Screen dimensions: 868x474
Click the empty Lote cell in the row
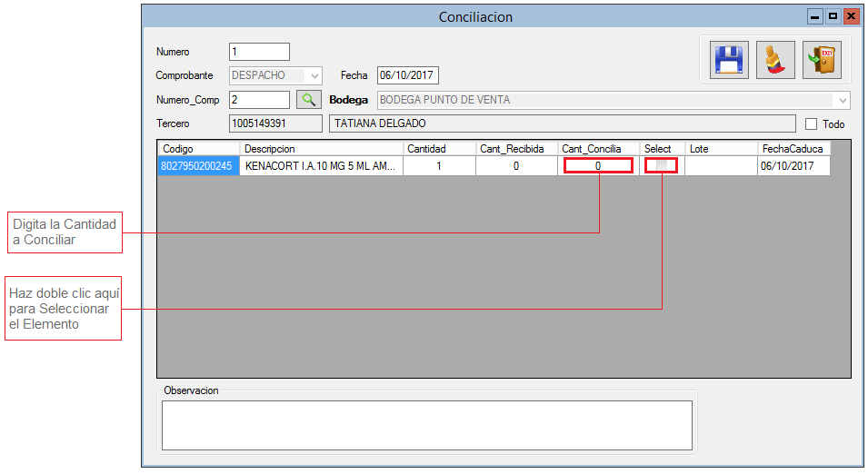pos(721,166)
